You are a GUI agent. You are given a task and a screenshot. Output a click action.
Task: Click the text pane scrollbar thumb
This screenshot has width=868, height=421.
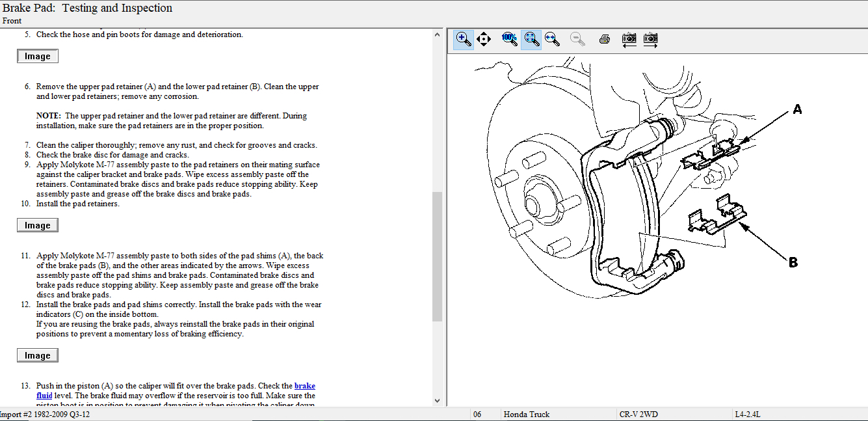437,256
